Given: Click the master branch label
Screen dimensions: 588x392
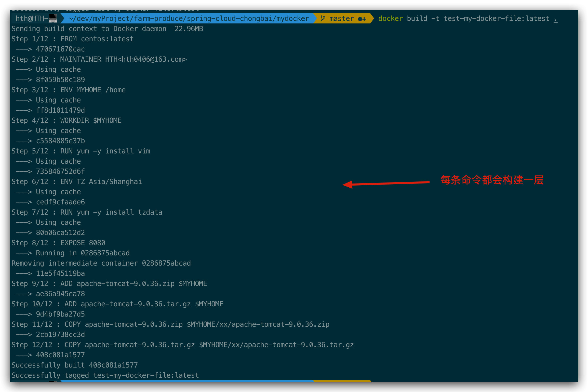Looking at the screenshot, I should point(341,19).
